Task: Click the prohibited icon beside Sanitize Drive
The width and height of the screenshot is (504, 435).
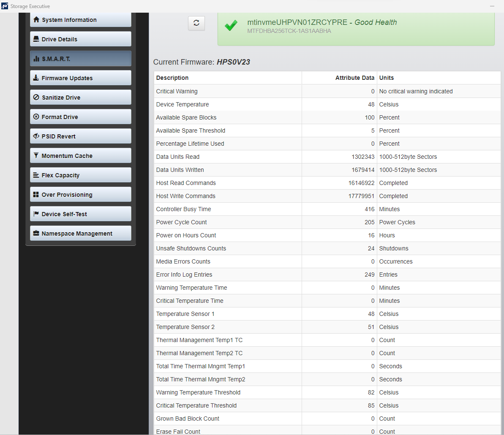Action: 36,98
